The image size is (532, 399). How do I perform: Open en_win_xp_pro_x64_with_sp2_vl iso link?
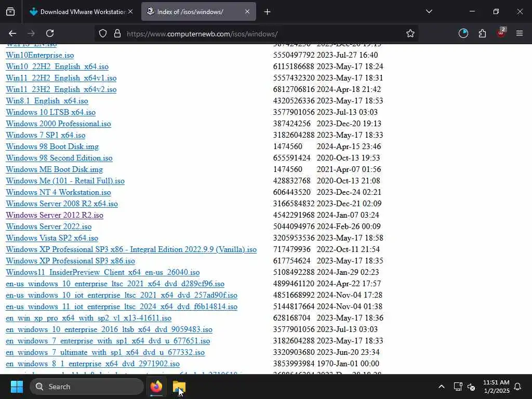[x=88, y=318]
